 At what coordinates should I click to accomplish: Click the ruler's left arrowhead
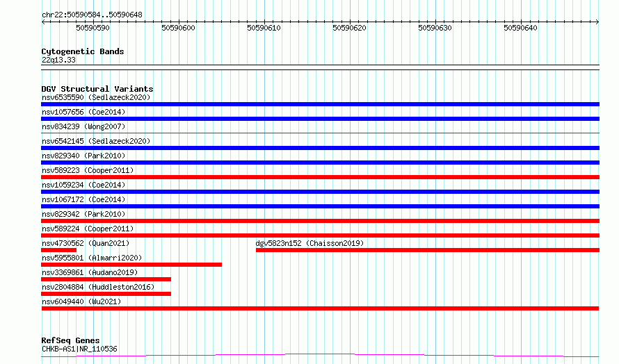click(x=43, y=22)
